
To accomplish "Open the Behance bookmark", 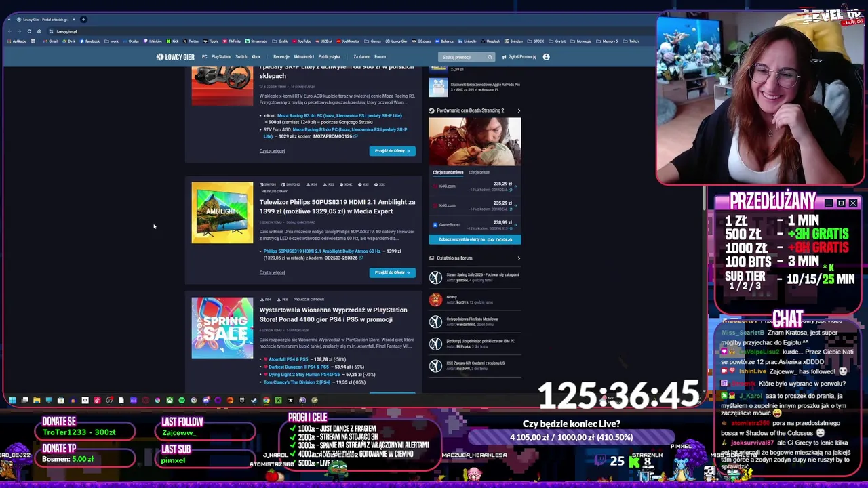I will click(444, 41).
